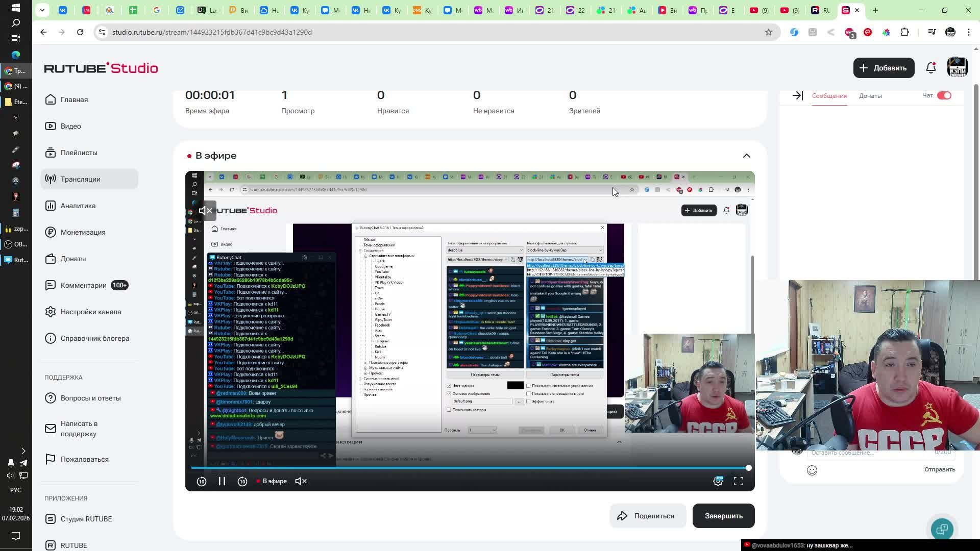Open the Добавить button menu
The image size is (980, 551).
(883, 68)
